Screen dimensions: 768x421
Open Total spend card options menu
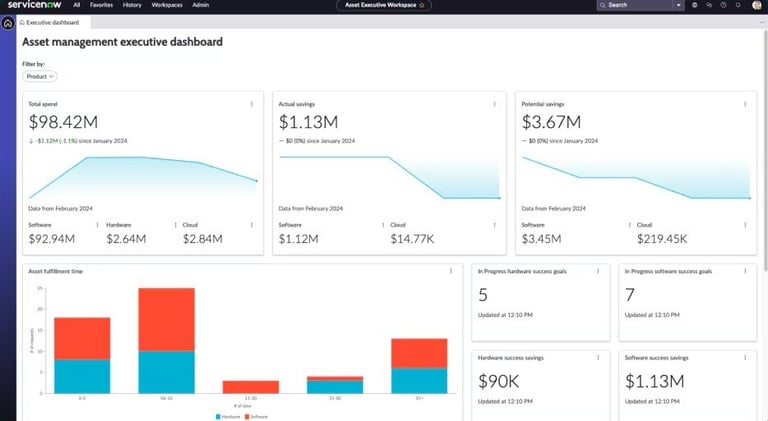pyautogui.click(x=251, y=103)
